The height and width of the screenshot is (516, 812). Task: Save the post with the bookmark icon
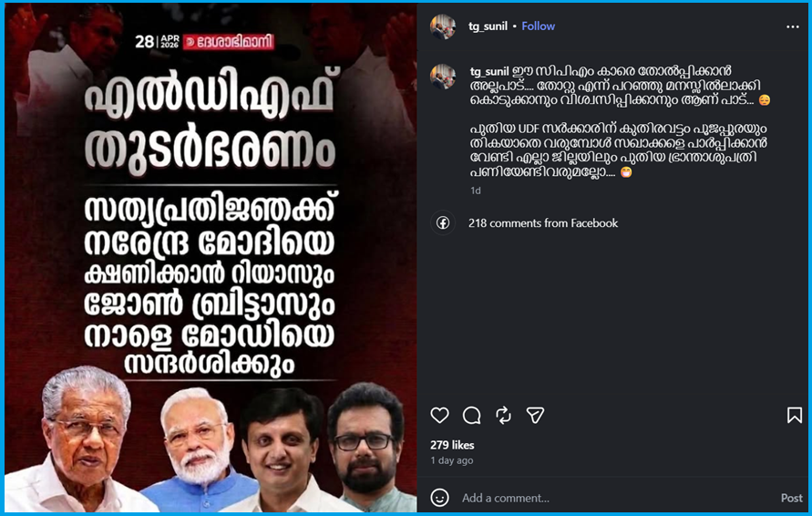pos(795,415)
